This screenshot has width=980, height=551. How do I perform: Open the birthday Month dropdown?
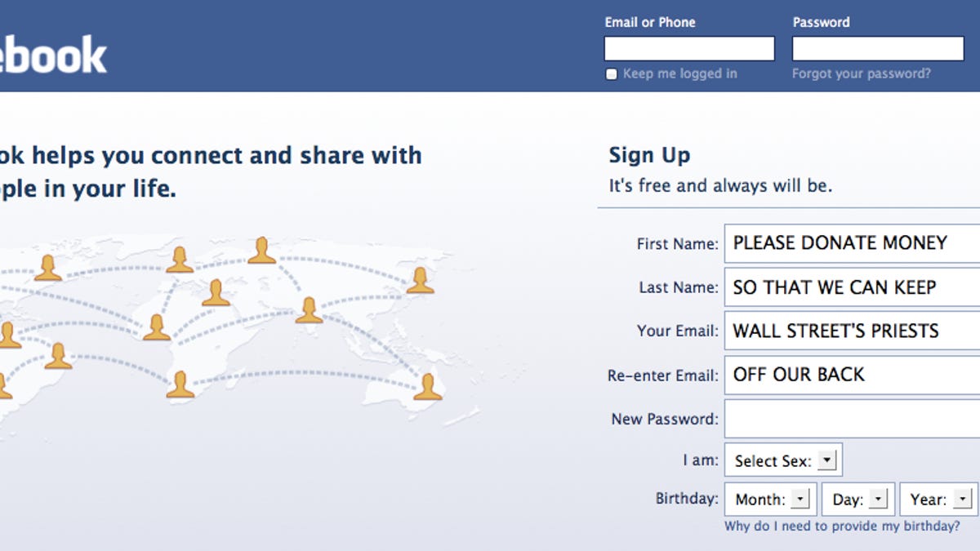click(771, 499)
